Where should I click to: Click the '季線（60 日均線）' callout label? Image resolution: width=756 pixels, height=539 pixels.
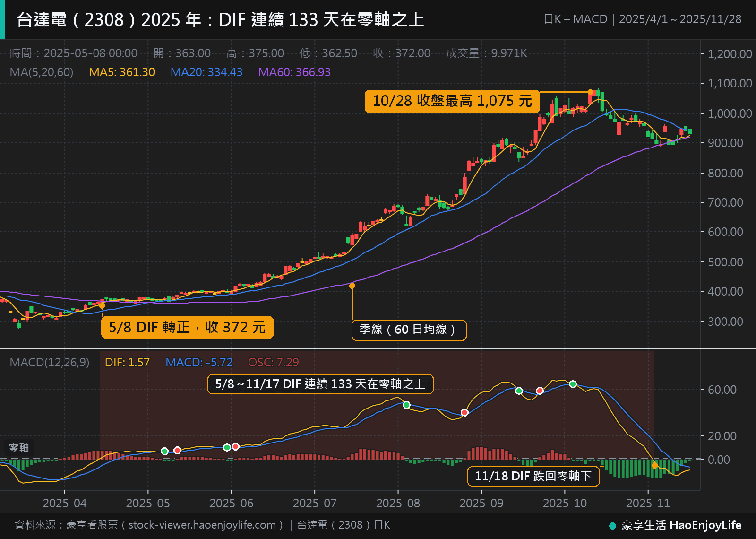click(x=409, y=330)
